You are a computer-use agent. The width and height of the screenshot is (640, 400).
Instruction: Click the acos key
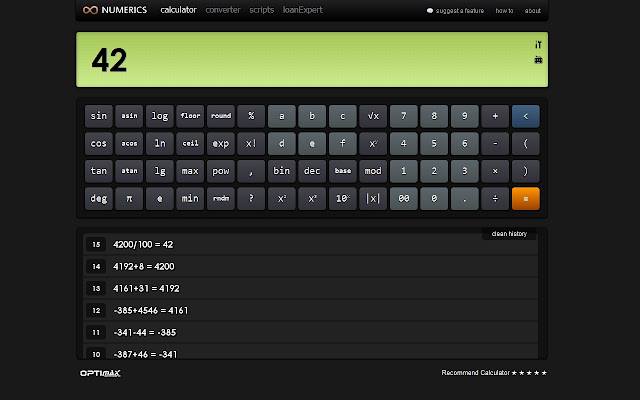point(129,144)
